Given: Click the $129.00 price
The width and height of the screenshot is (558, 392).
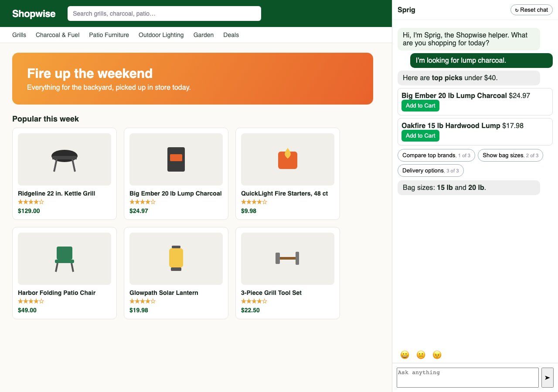Looking at the screenshot, I should pyautogui.click(x=29, y=211).
